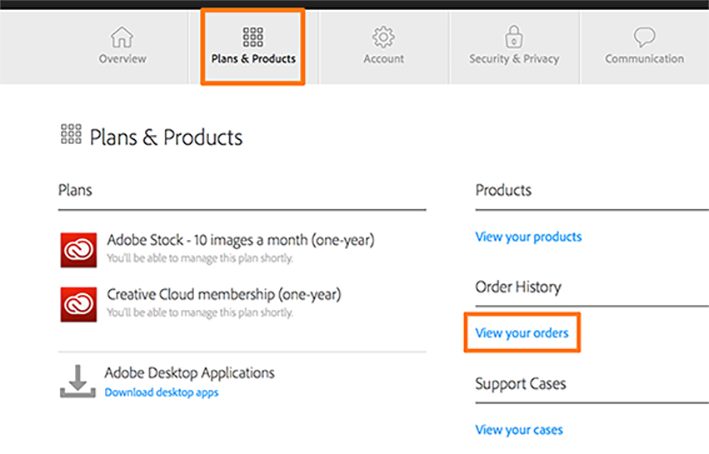
Task: Click the grid icon beside page heading
Action: click(x=71, y=135)
